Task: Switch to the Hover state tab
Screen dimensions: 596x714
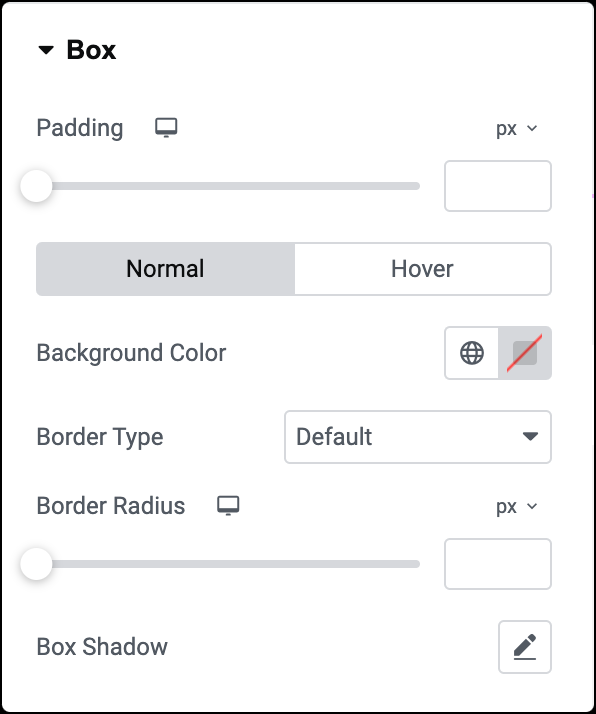Action: pyautogui.click(x=423, y=269)
